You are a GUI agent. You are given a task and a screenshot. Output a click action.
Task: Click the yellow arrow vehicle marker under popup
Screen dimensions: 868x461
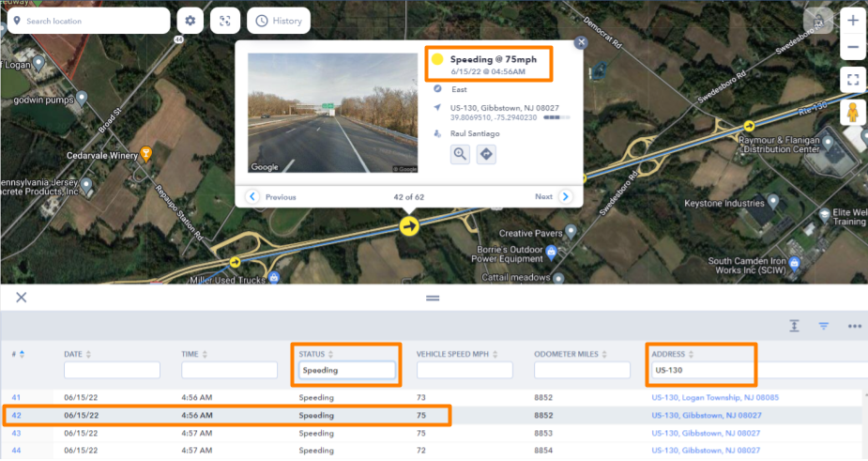409,226
